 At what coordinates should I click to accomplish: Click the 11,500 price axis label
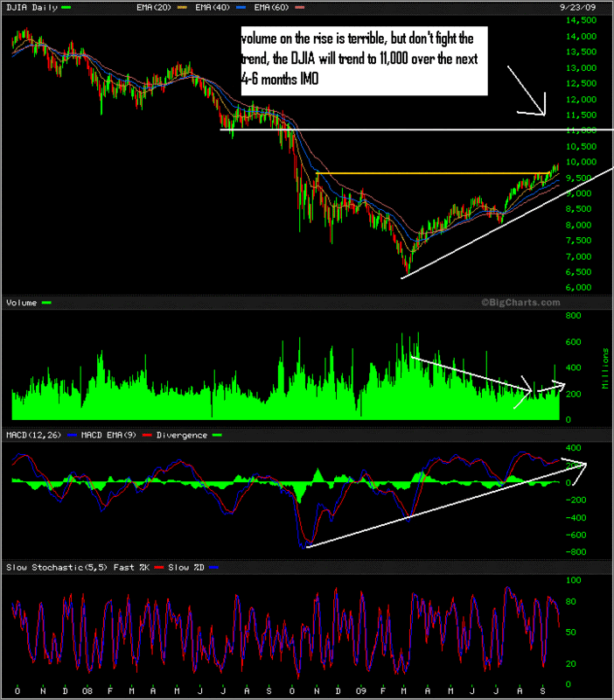(581, 115)
